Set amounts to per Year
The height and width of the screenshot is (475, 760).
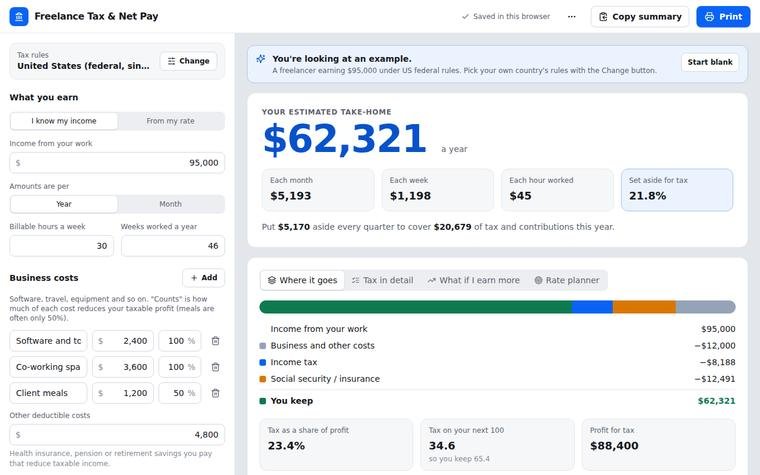(x=64, y=204)
